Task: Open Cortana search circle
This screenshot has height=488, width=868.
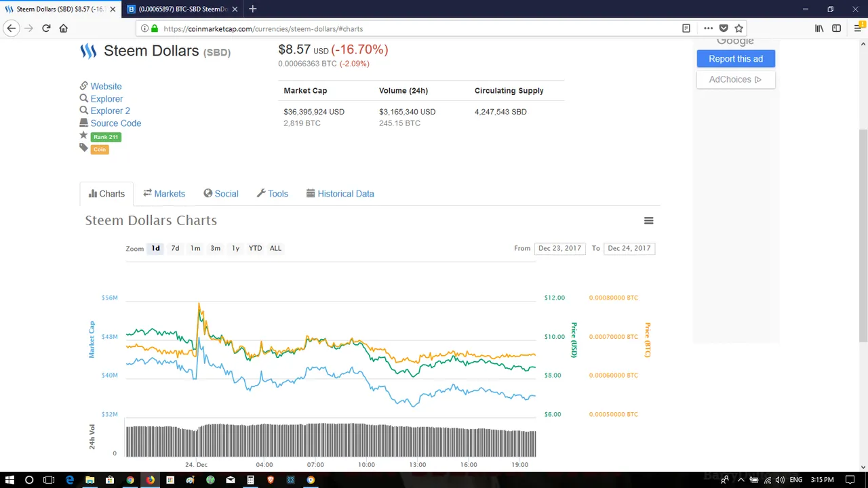Action: pyautogui.click(x=29, y=480)
